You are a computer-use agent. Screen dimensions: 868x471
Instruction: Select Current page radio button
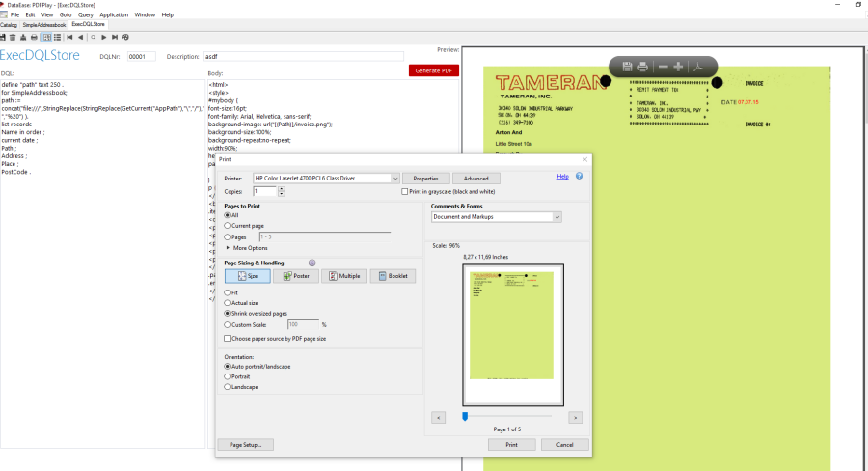click(x=227, y=226)
